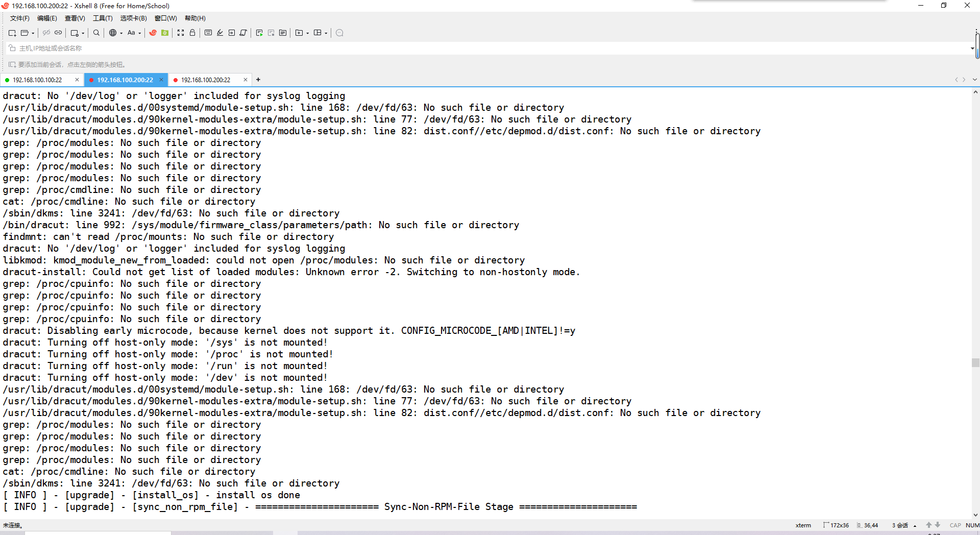Click the padlock lock-screen icon
The height and width of the screenshot is (535, 980).
click(x=192, y=33)
